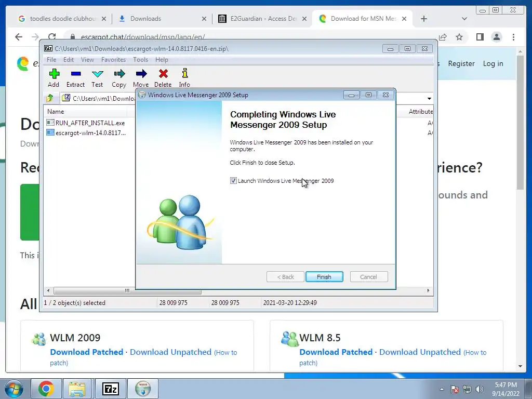Open Chrome three-dot menu
This screenshot has height=399, width=532.
(x=514, y=37)
